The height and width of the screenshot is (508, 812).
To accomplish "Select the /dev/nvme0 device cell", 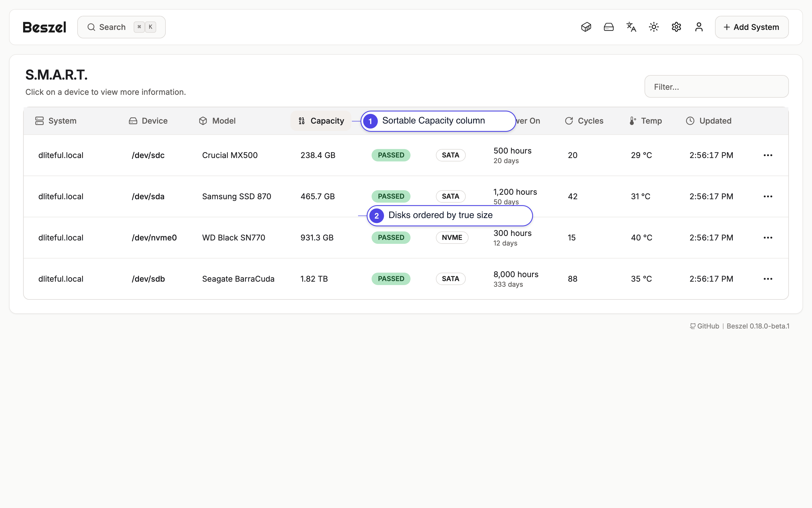I will (x=154, y=238).
